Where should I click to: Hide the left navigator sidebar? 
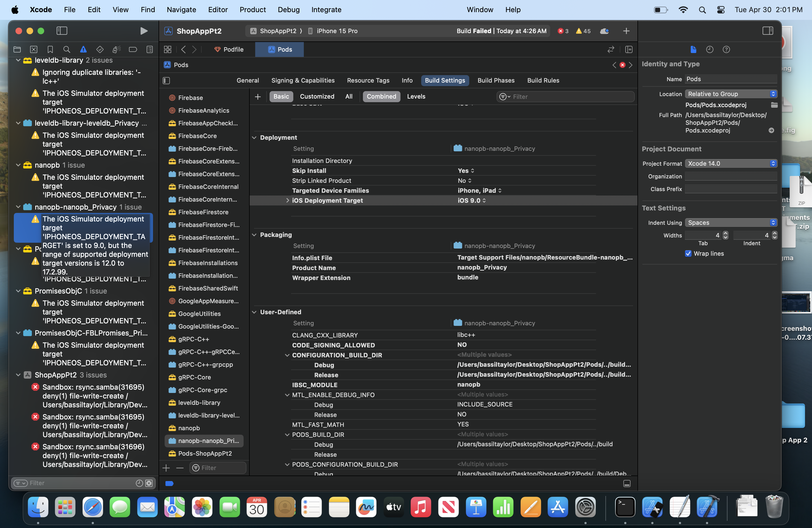click(x=62, y=31)
